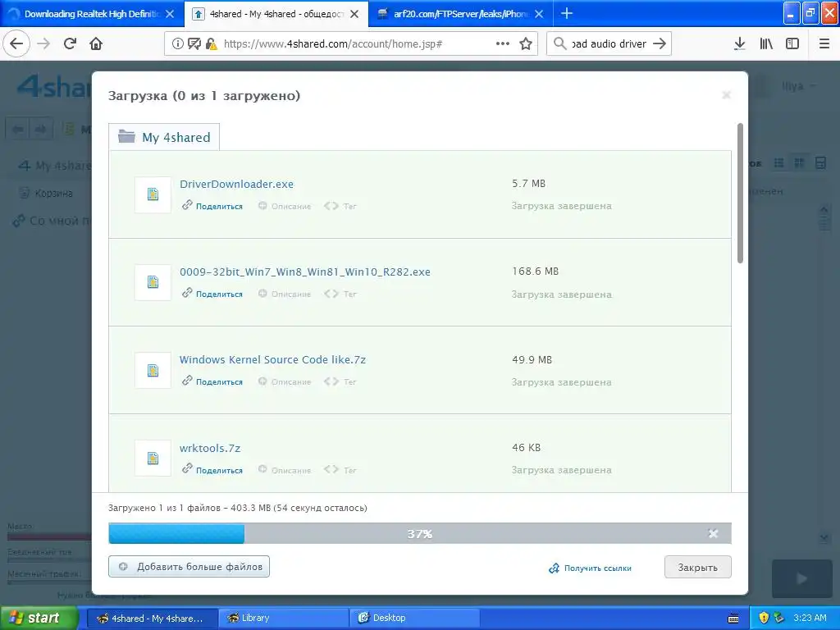Close the Downloading Realtek tab
840x630 pixels.
tap(170, 14)
